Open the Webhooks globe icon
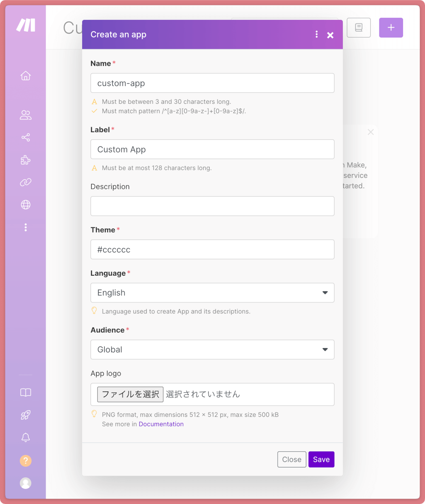 [x=25, y=205]
